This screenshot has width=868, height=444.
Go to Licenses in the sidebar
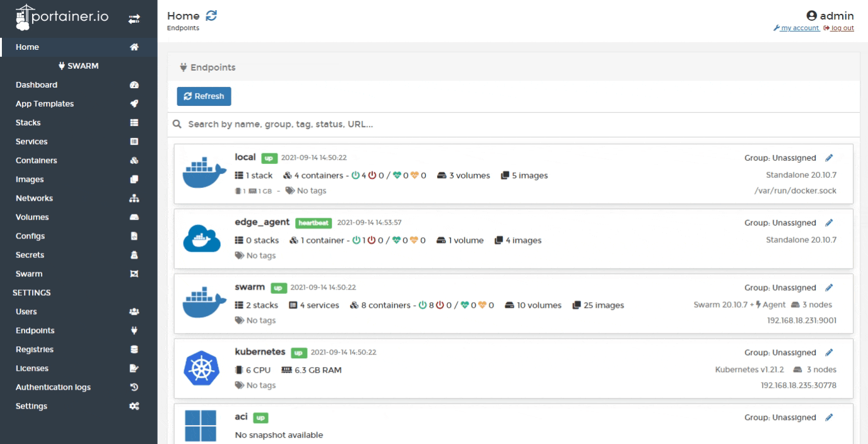[79, 369]
